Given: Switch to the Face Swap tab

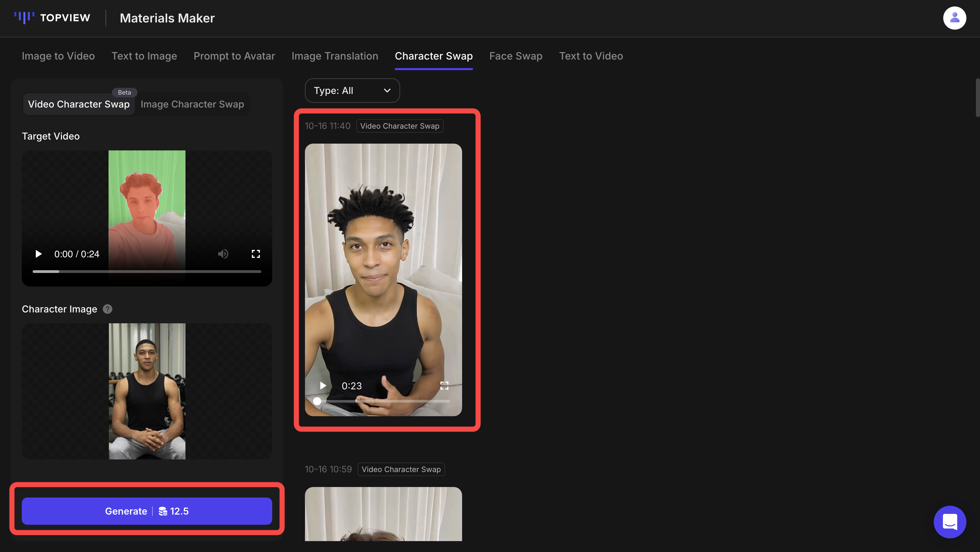Looking at the screenshot, I should click(516, 56).
